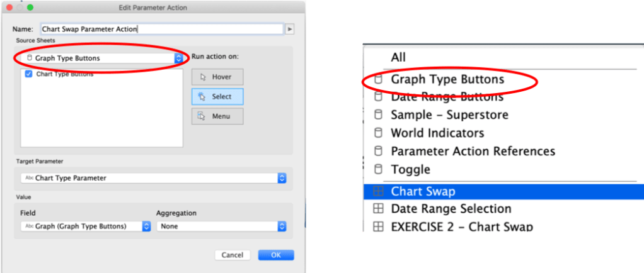Confirm with the OK button
644x273 pixels.
[x=275, y=255]
